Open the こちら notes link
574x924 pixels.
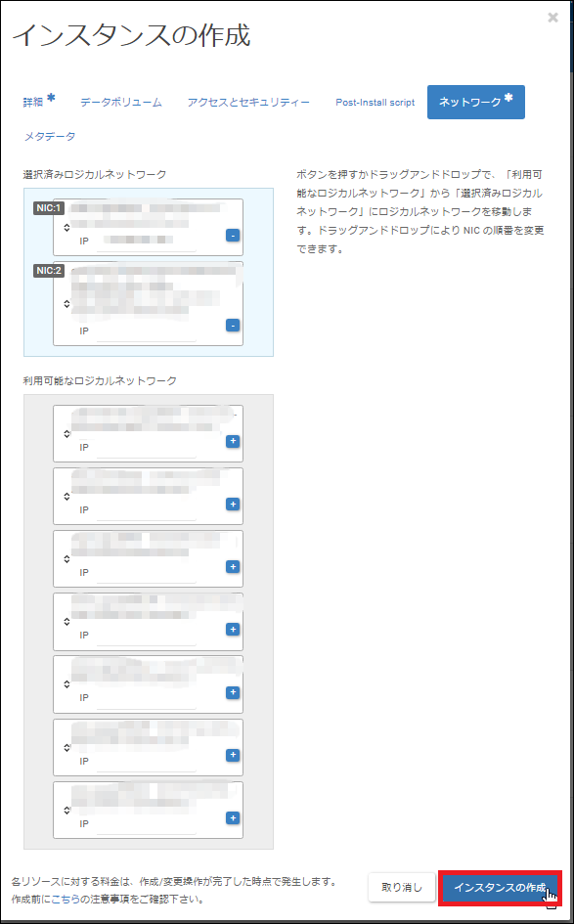coord(65,900)
